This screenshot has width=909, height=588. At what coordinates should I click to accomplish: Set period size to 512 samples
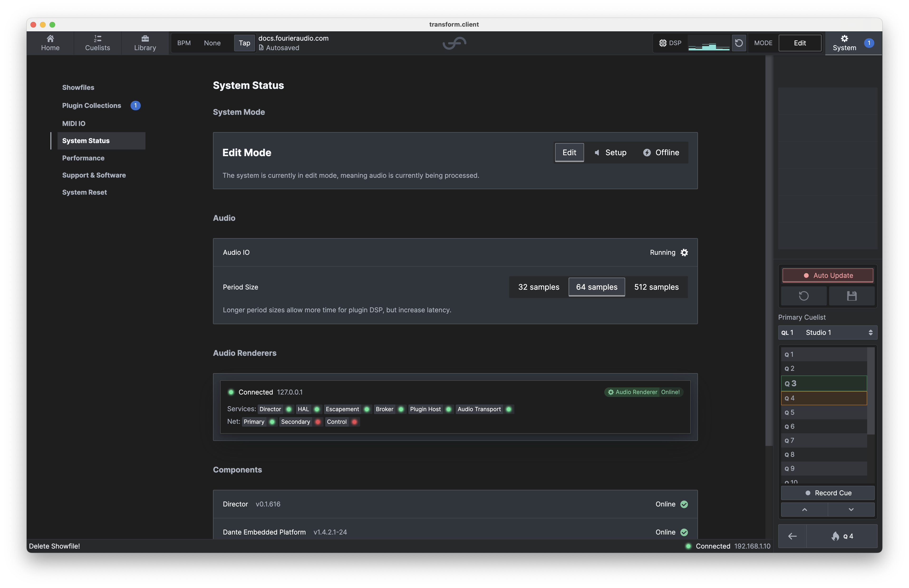click(656, 287)
